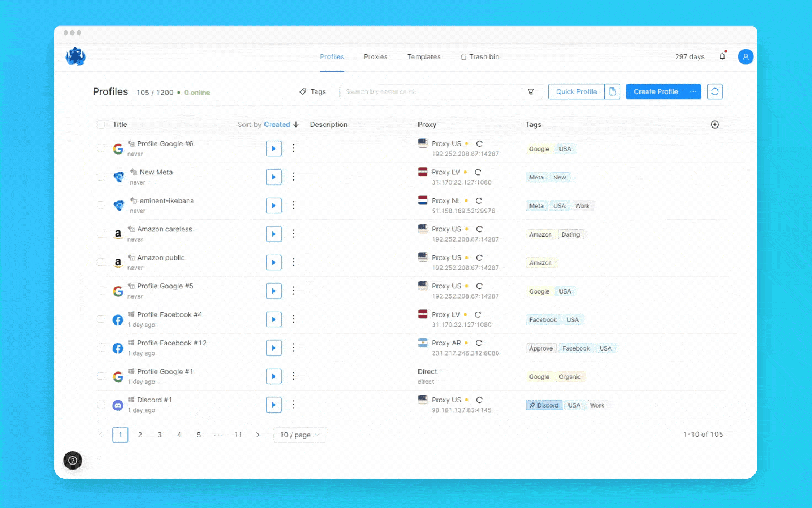Click the refresh icon beside Create Profile

714,91
